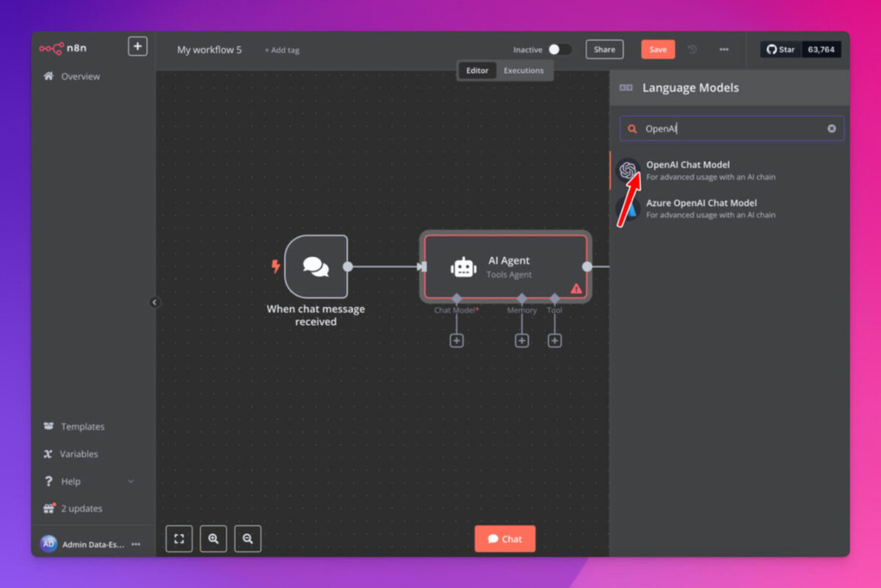Toggle the workflow Inactive switch

[x=559, y=50]
